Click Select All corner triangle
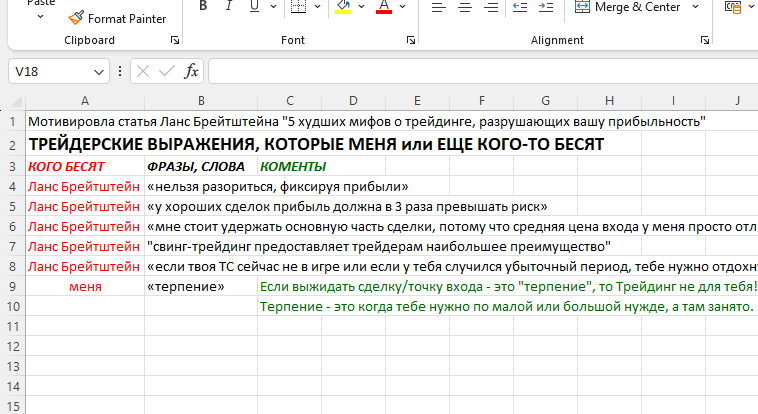758x414 pixels. pos(16,101)
